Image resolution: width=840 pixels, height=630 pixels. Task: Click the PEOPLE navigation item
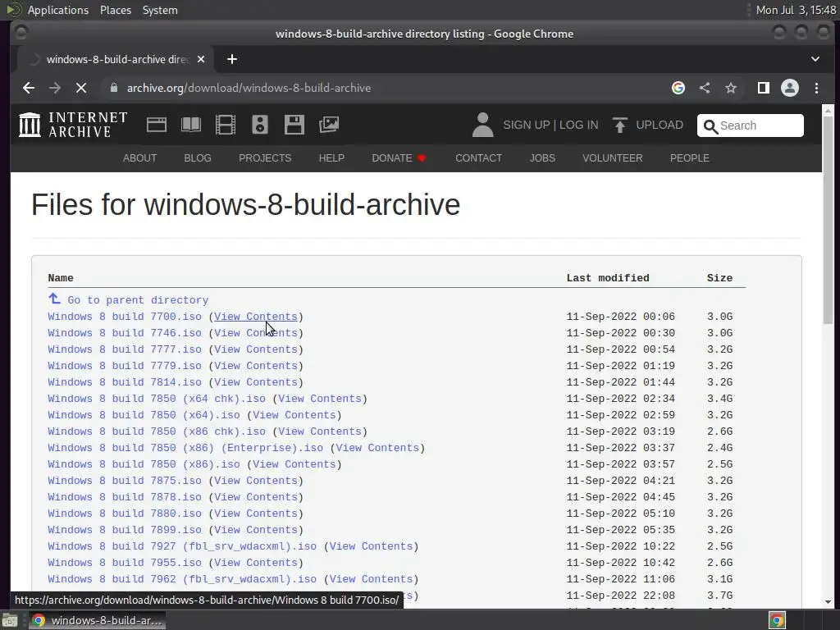(x=689, y=158)
